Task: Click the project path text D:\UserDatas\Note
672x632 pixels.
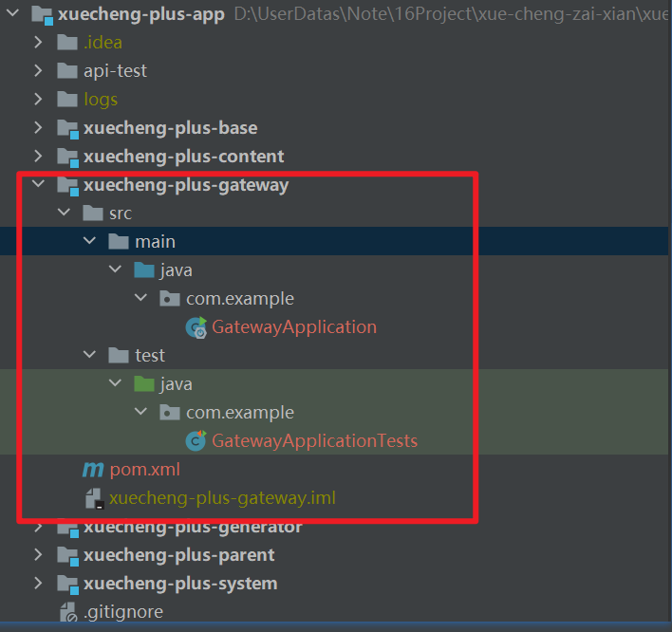Action: [x=312, y=14]
